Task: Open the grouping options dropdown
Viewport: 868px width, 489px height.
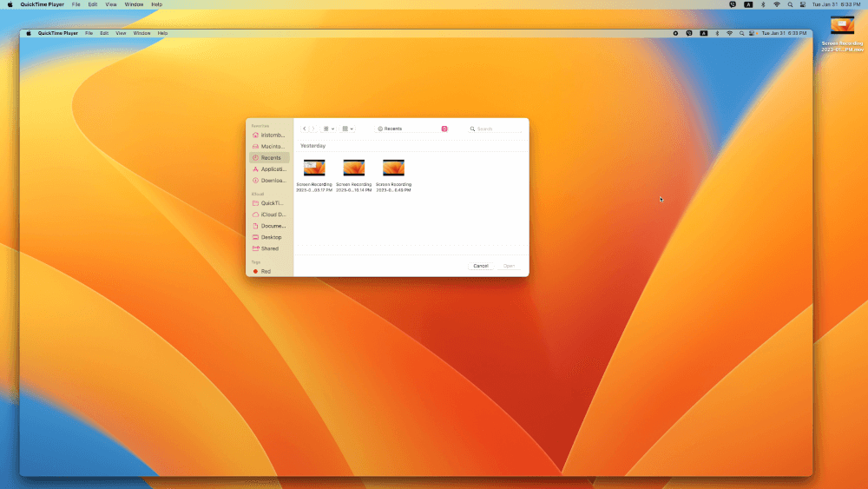Action: pyautogui.click(x=348, y=129)
